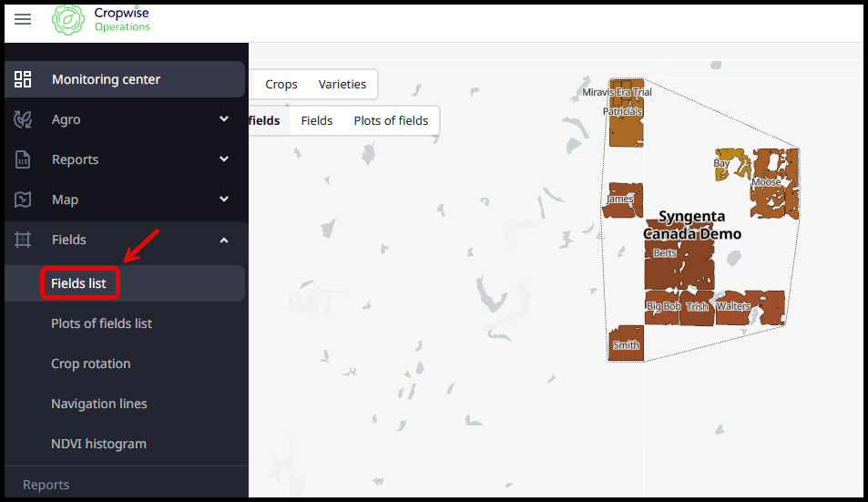
Task: Click the Fields crop-frame icon
Action: (x=23, y=240)
